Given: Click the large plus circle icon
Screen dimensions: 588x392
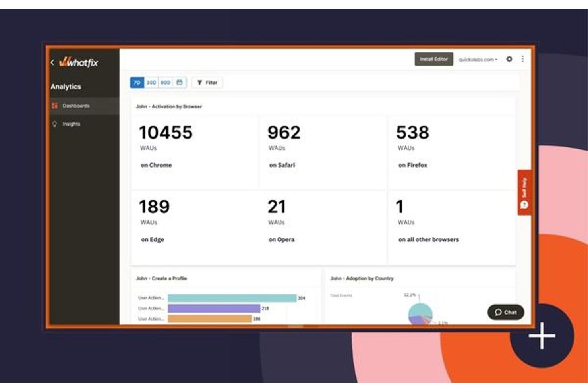Looking at the screenshot, I should (x=542, y=336).
